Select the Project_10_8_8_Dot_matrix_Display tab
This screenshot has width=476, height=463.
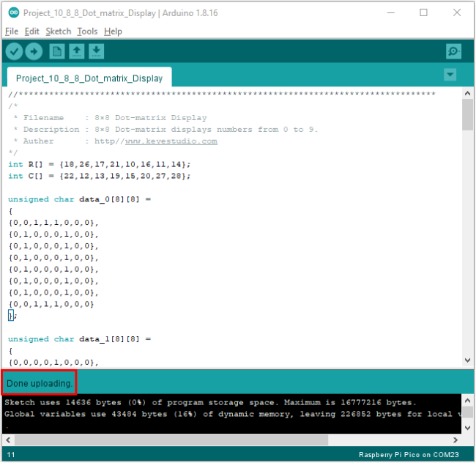89,78
